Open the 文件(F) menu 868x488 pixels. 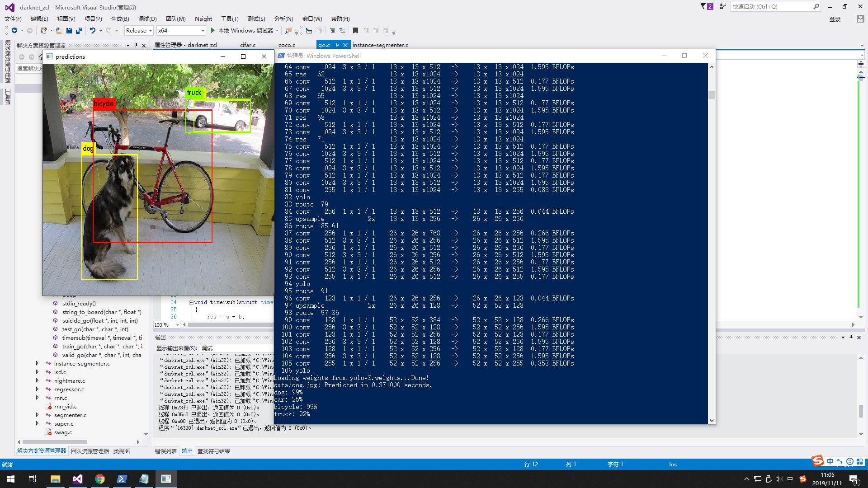(x=13, y=19)
